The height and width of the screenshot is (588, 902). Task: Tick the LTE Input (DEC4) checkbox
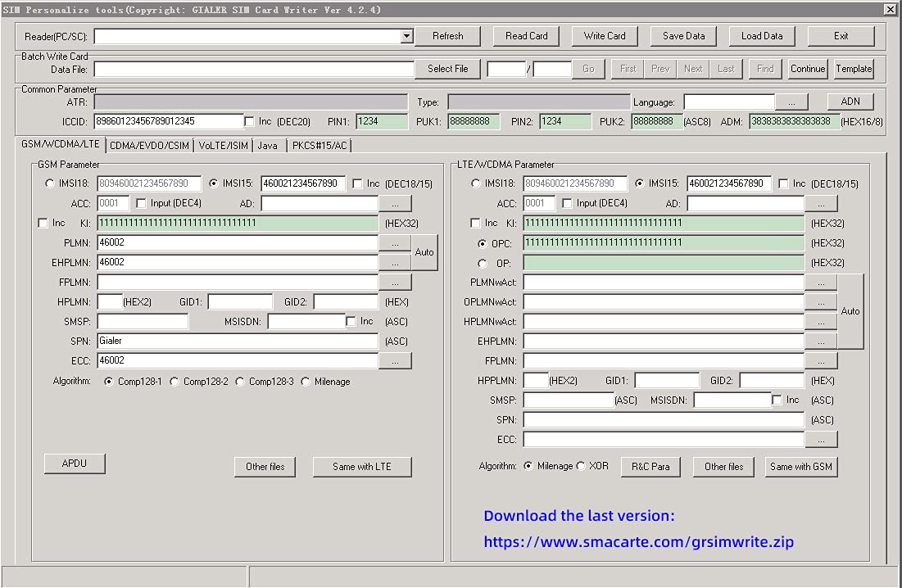point(567,203)
